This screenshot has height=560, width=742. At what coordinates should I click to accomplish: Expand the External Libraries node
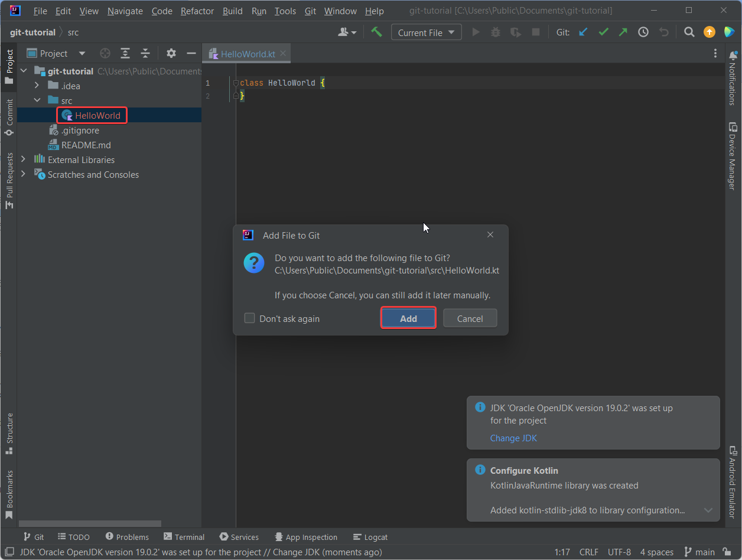pyautogui.click(x=23, y=159)
